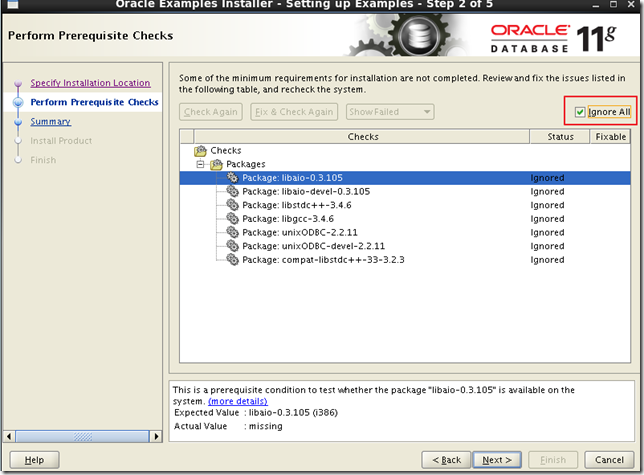Click the Fixable column header
The height and width of the screenshot is (475, 644).
pyautogui.click(x=610, y=137)
